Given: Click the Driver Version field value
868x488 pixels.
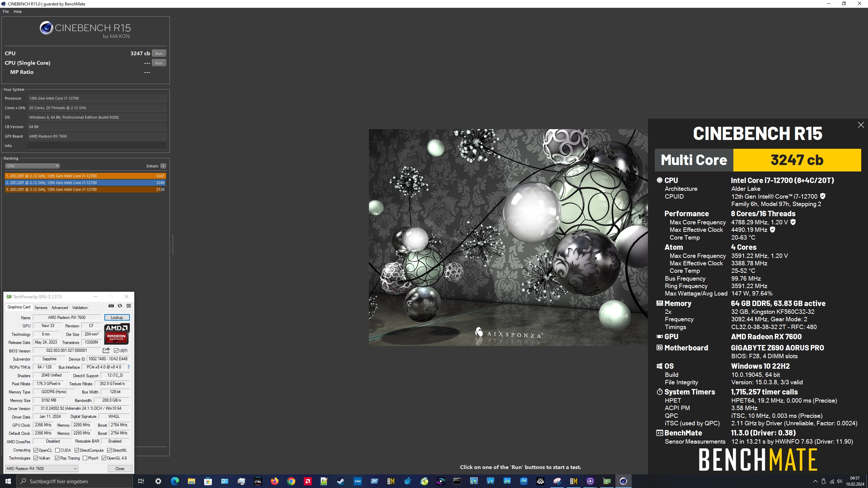Looking at the screenshot, I should (81, 408).
